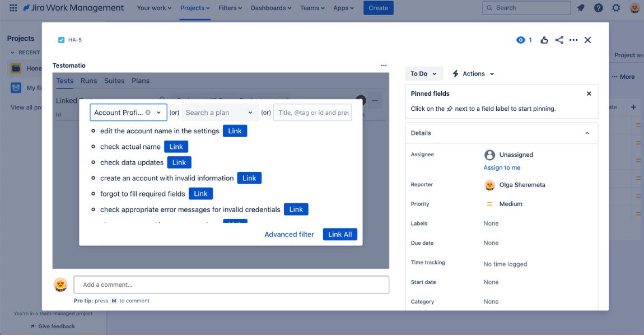Open the Filters menu

click(x=230, y=8)
